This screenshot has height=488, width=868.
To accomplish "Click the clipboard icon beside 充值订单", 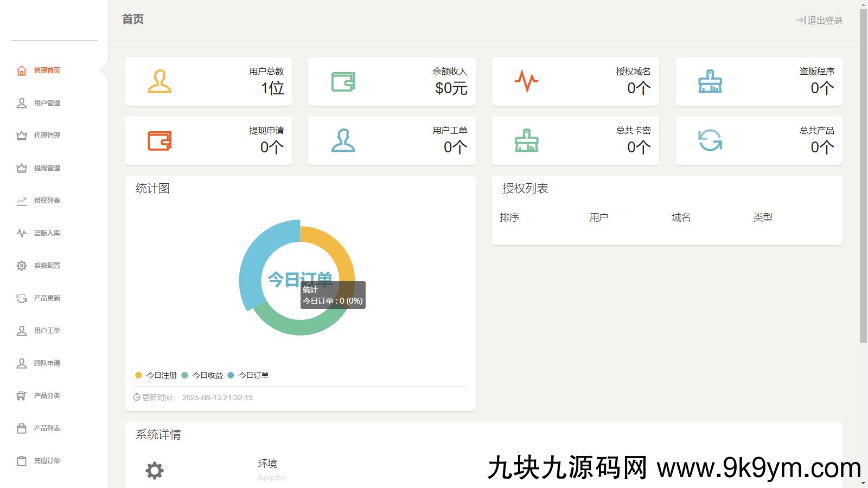I will click(x=22, y=461).
